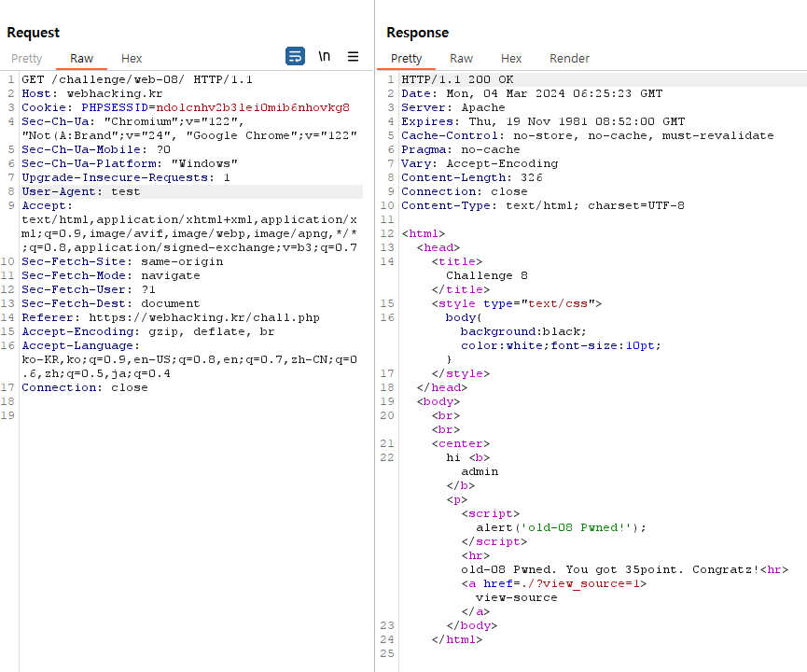Screen dimensions: 807x672
Task: Toggle show non-printable characters \n icon
Action: tap(324, 56)
